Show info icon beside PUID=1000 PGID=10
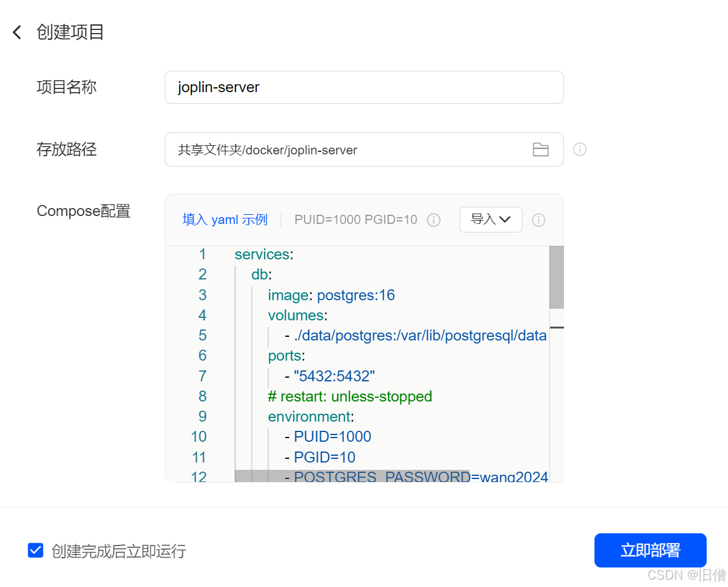Screen dimensions: 728x587 [x=434, y=220]
